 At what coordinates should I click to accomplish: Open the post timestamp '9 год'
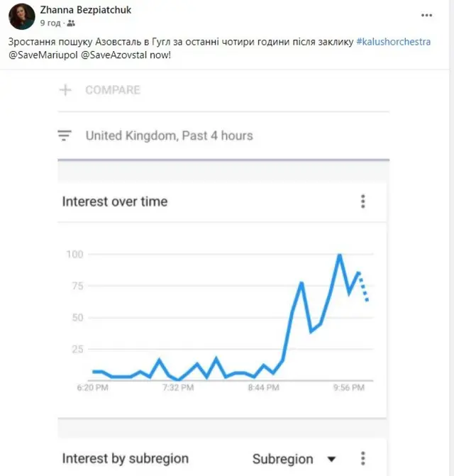click(49, 23)
